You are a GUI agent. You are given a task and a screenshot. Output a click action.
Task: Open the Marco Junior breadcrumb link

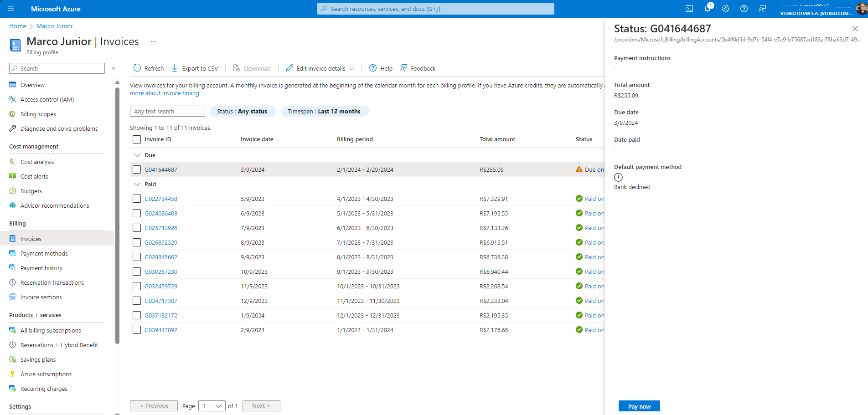[55, 26]
